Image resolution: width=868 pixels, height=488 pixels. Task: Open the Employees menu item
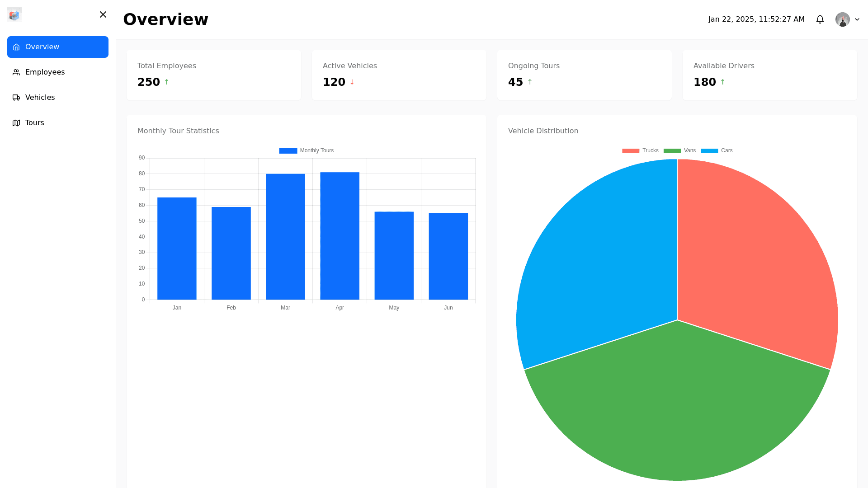click(x=45, y=72)
